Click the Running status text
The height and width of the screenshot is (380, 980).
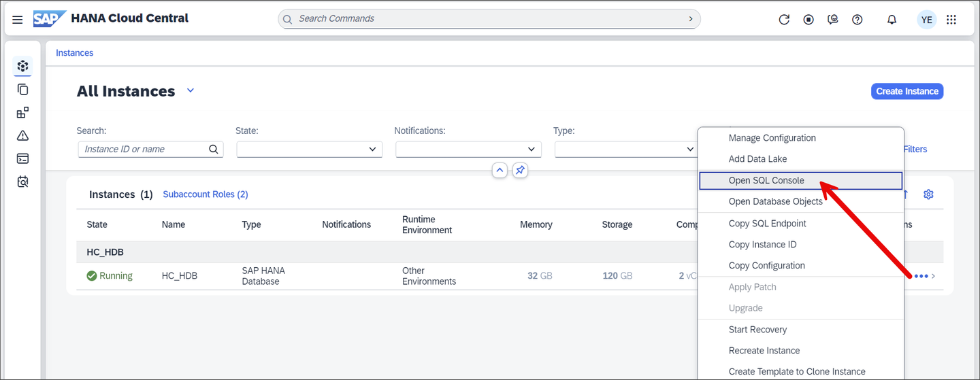(116, 276)
